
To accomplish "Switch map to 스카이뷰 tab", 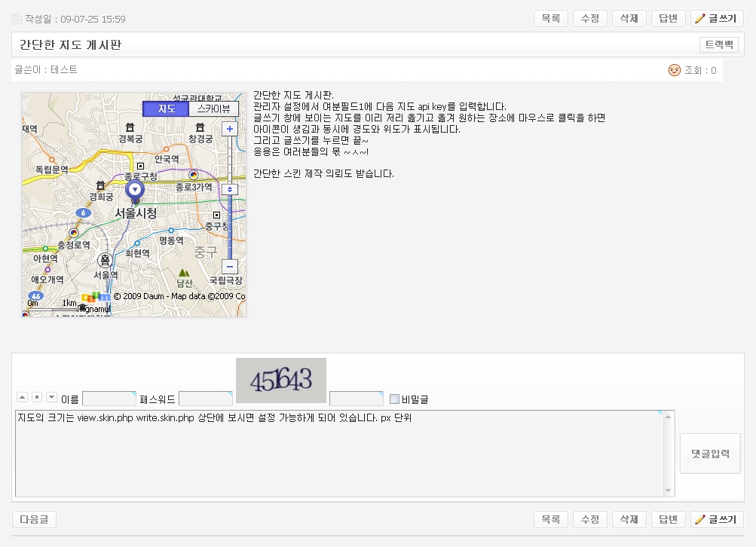I will pos(213,109).
